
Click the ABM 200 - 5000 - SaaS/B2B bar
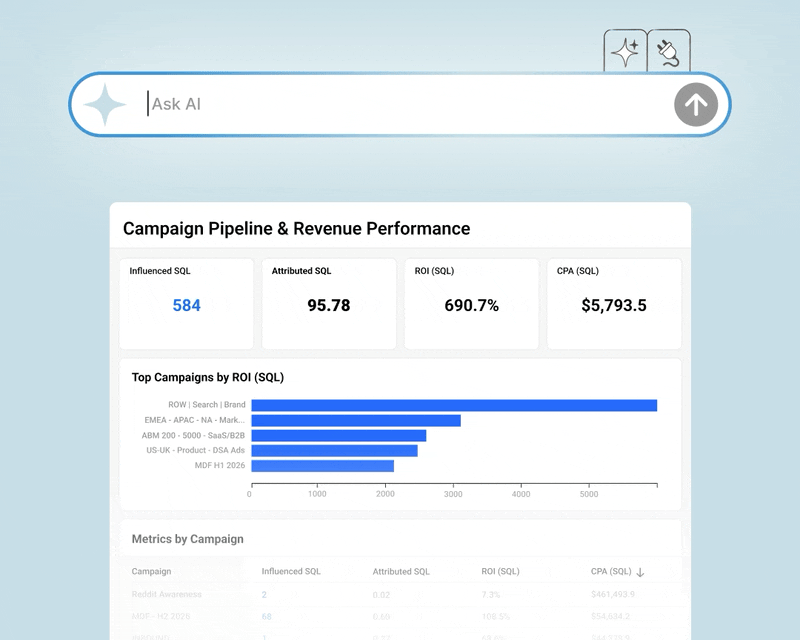coord(339,435)
